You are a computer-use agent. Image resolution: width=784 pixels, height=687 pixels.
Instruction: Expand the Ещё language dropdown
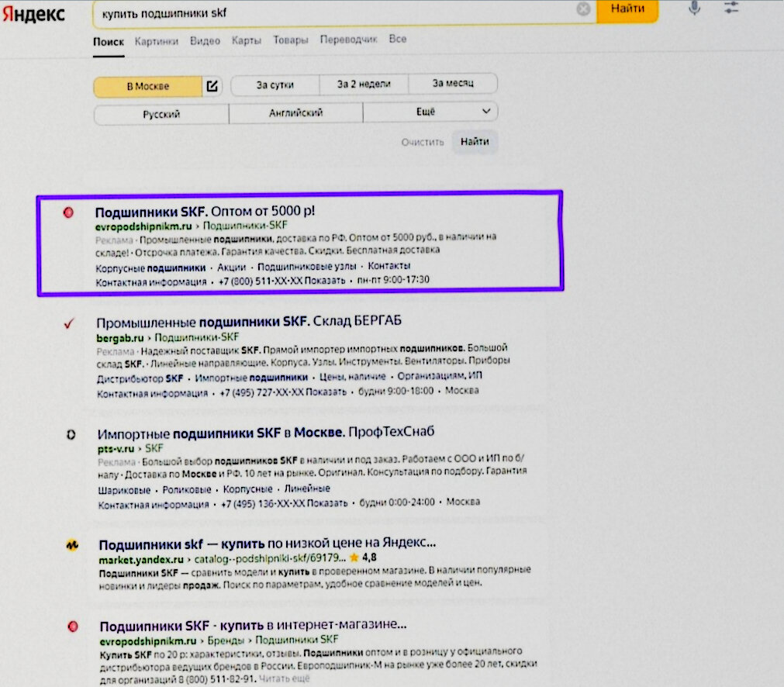[x=430, y=112]
